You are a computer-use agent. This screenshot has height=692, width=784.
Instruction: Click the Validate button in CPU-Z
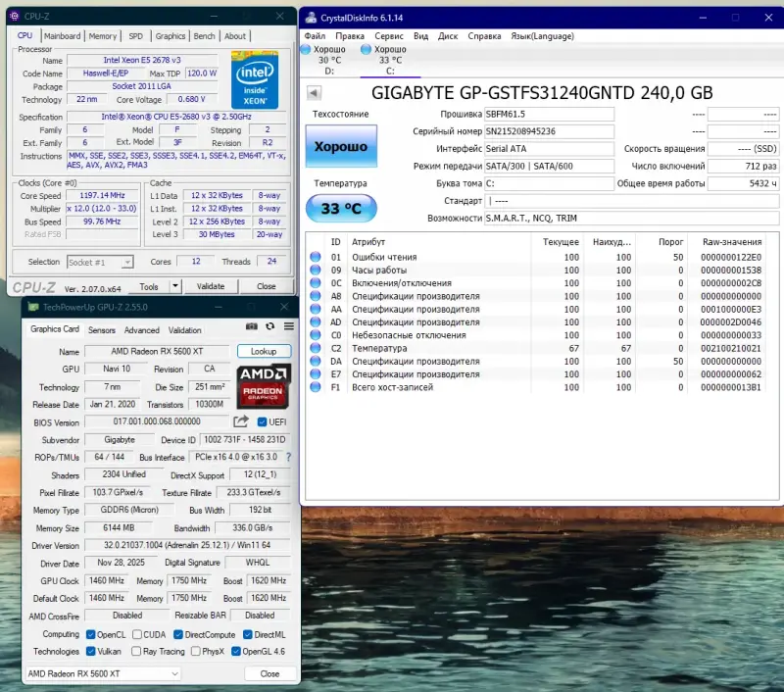pyautogui.click(x=209, y=285)
